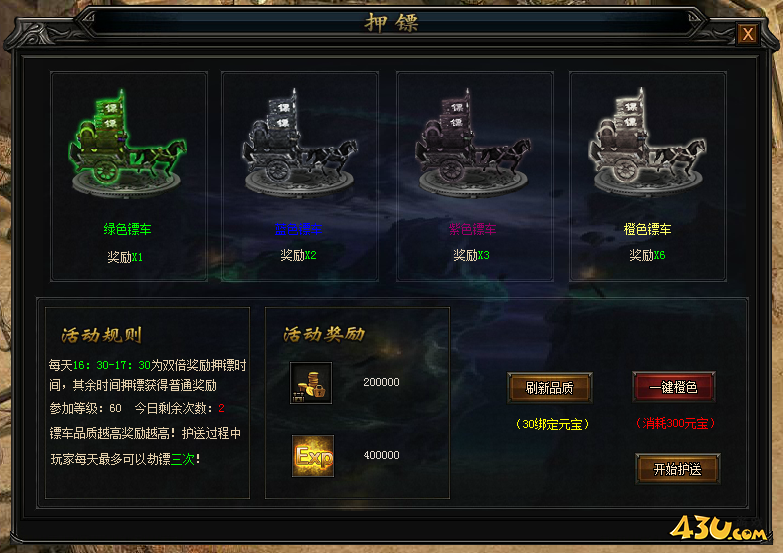Click the 消耗300元宝 cost text
Screen dimensions: 783x553
[675, 424]
